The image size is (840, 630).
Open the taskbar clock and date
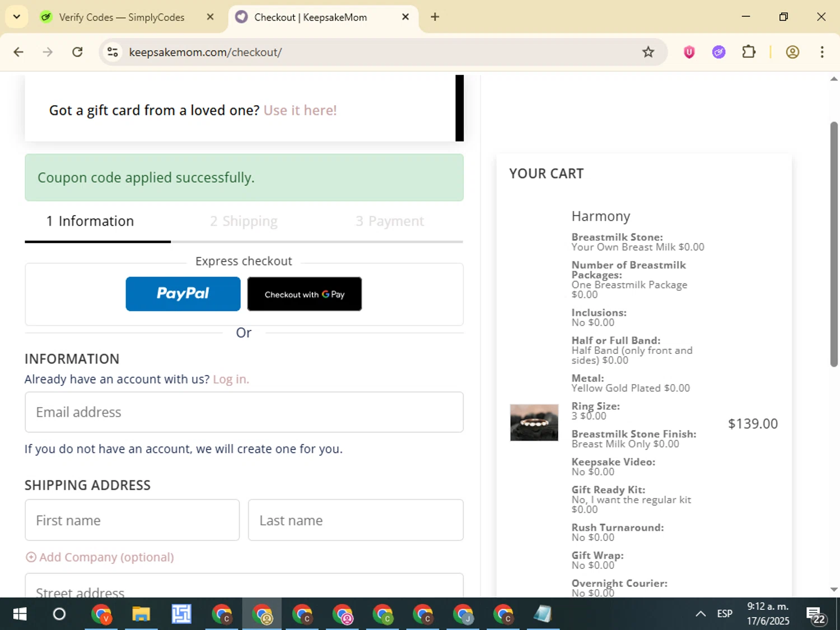pyautogui.click(x=768, y=614)
